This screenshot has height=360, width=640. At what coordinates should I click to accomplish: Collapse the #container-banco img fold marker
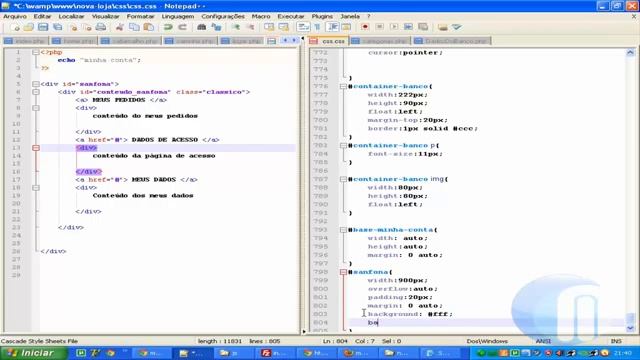(343, 179)
